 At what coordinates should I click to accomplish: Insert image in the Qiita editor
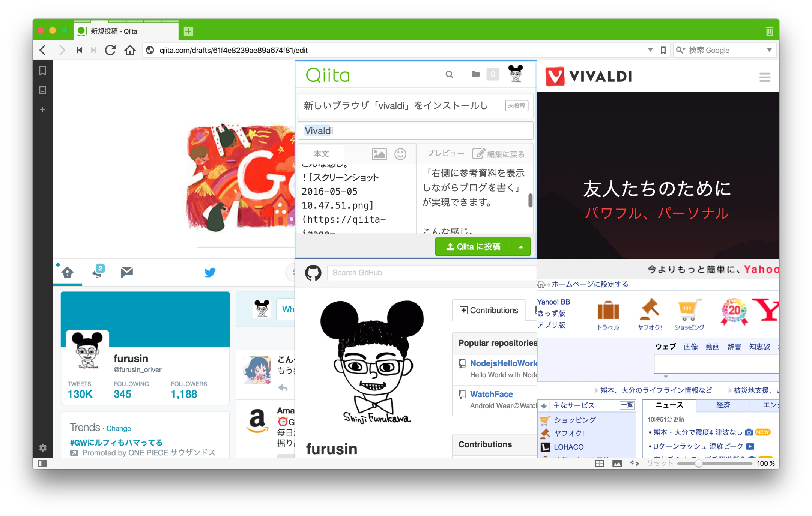[379, 154]
